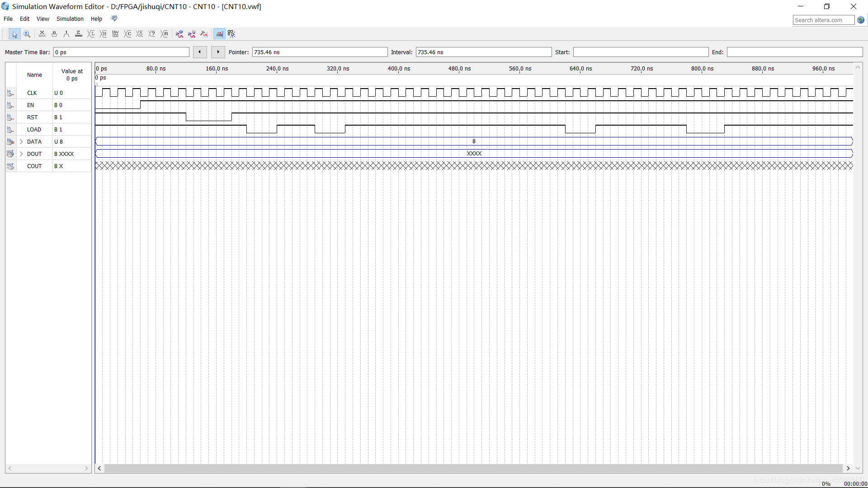
Task: Click the 400.0 ns timeline marker
Action: tap(399, 69)
